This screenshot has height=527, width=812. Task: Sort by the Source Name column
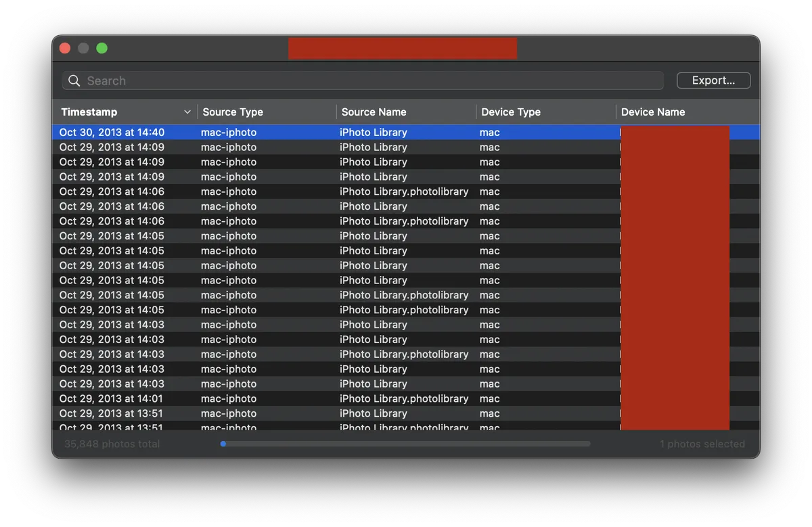coord(374,112)
